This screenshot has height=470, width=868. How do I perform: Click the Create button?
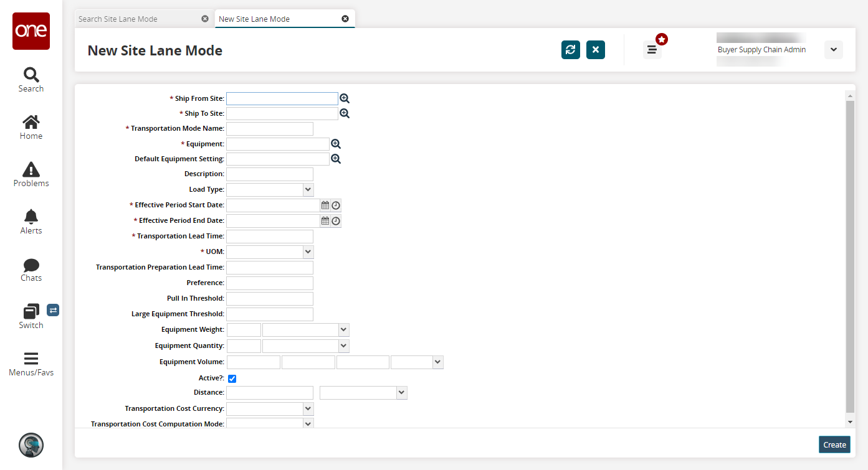834,444
